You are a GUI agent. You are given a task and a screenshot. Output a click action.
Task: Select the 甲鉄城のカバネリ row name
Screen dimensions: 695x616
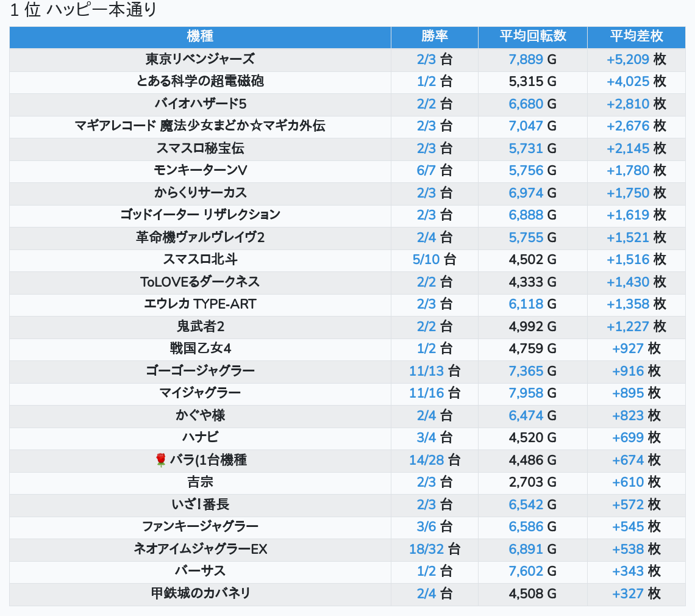tap(200, 593)
